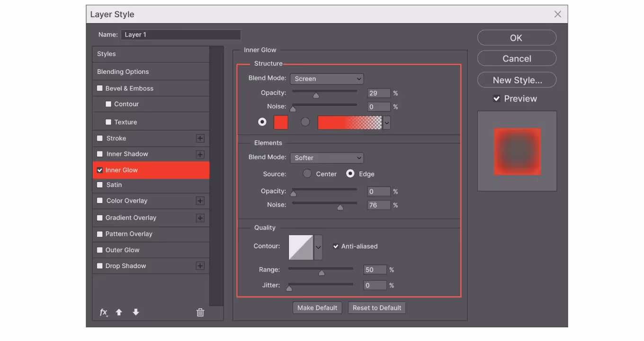
Task: Select the Pattern Overlay row label
Action: pos(129,234)
